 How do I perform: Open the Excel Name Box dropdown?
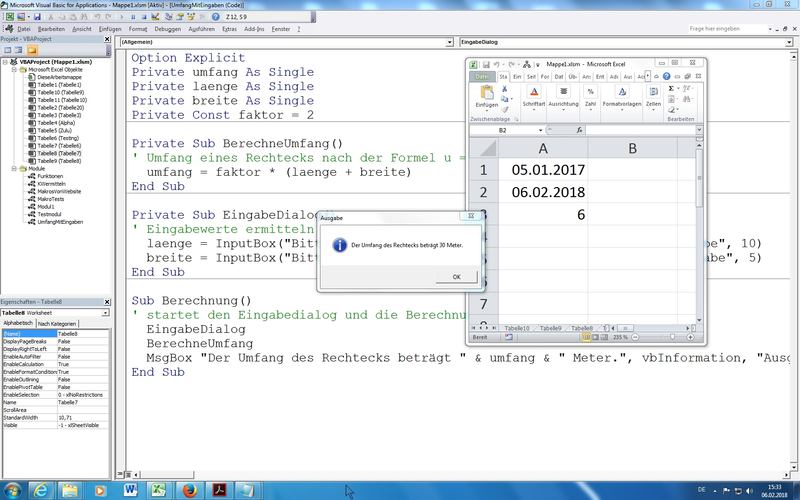(541, 130)
